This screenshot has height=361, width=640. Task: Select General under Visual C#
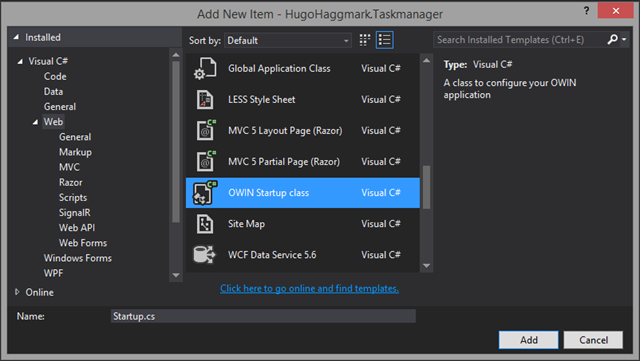[60, 107]
